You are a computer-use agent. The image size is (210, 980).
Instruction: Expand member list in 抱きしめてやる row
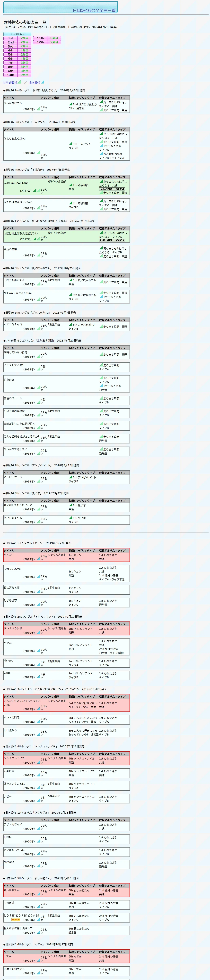42,523
